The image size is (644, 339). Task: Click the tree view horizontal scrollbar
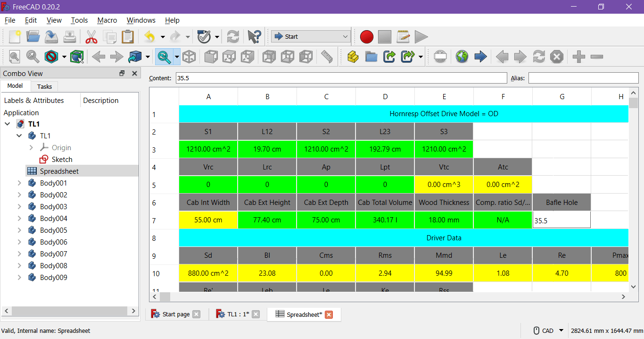(70, 311)
